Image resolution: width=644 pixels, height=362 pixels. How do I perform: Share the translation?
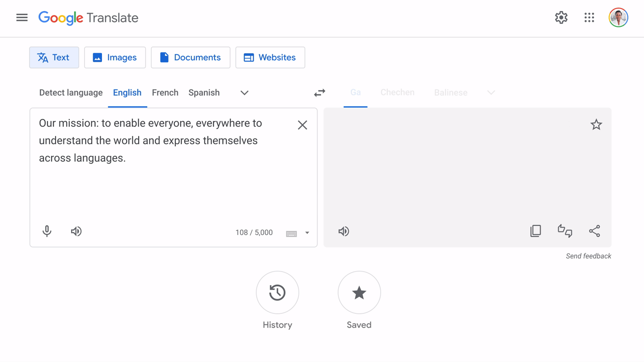pyautogui.click(x=594, y=231)
